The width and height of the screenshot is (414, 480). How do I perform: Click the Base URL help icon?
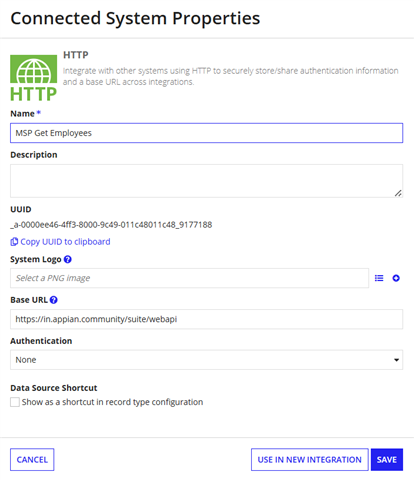click(x=54, y=300)
